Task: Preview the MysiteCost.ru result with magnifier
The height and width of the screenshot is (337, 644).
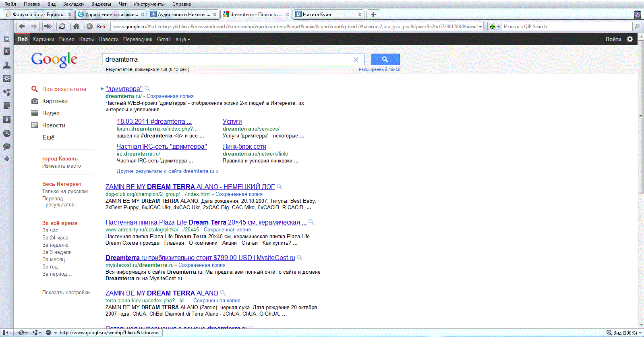Action: click(300, 257)
